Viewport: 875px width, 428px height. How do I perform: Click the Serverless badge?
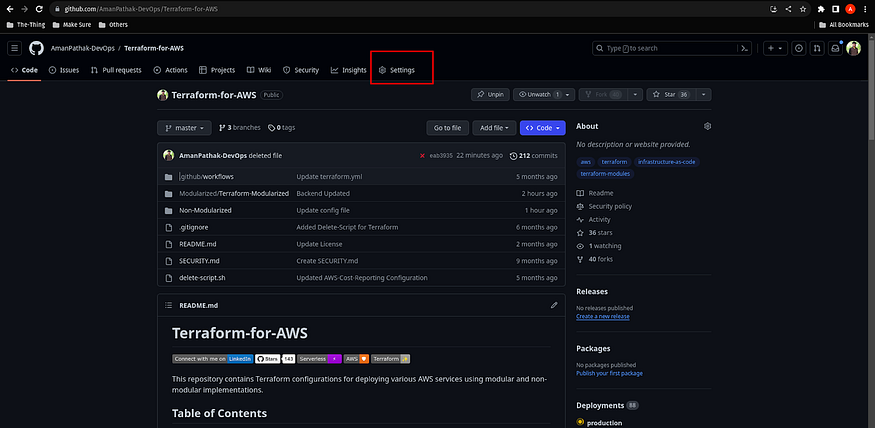coord(319,359)
